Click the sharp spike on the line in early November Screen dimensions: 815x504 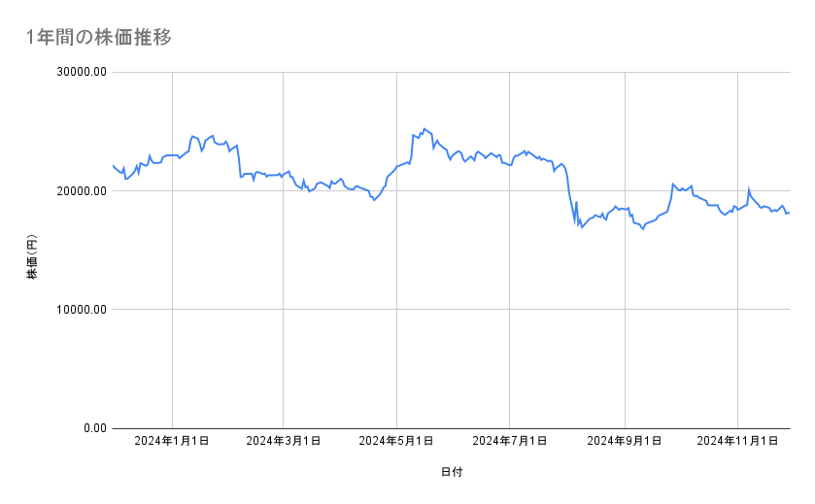[x=748, y=188]
